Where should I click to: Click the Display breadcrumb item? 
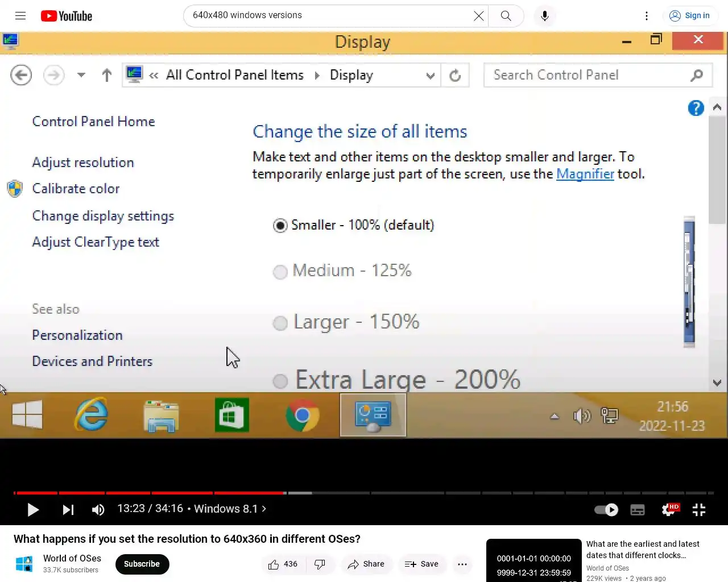tap(351, 75)
